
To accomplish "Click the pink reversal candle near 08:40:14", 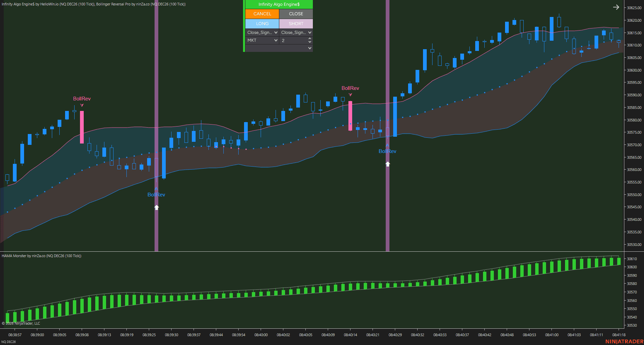I will click(350, 116).
